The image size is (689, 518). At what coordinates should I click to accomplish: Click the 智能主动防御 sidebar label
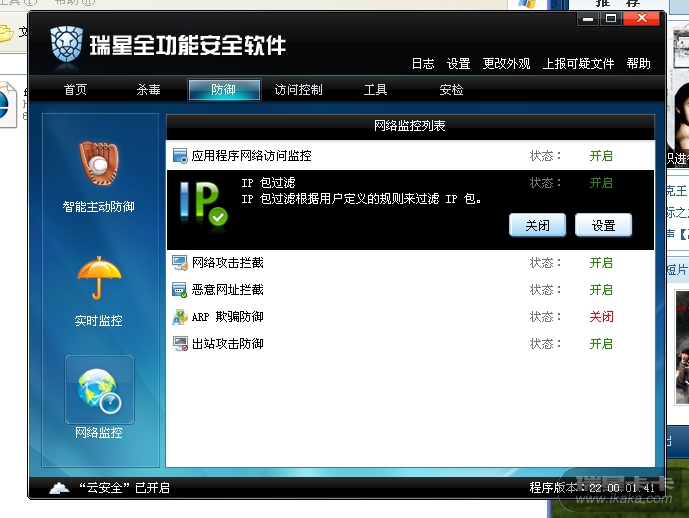click(x=98, y=207)
